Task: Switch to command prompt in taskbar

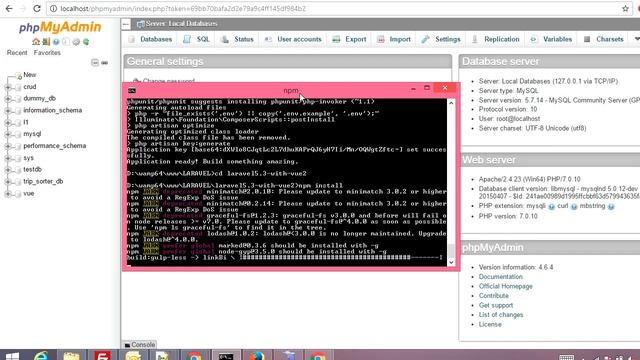Action: pyautogui.click(x=226, y=356)
